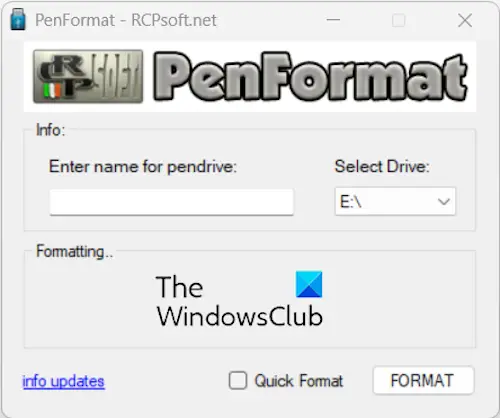Minimize the PenFormat window

pyautogui.click(x=333, y=20)
